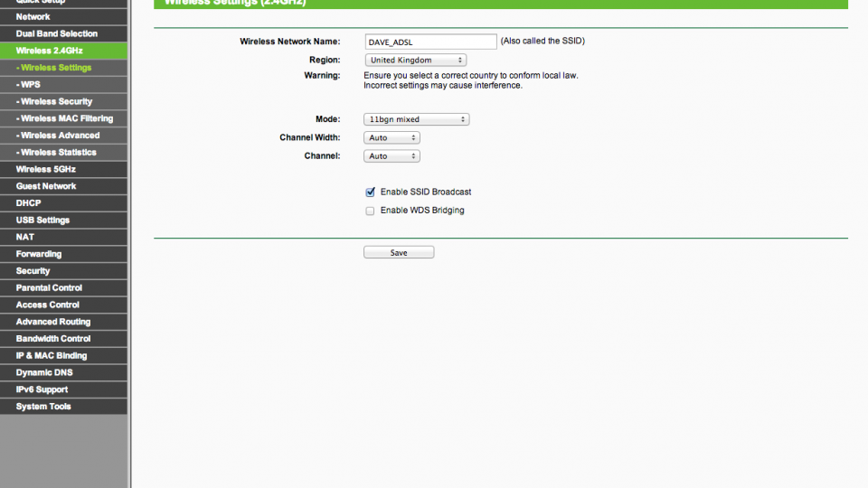
Task: View Wireless Statistics page
Action: (x=63, y=152)
